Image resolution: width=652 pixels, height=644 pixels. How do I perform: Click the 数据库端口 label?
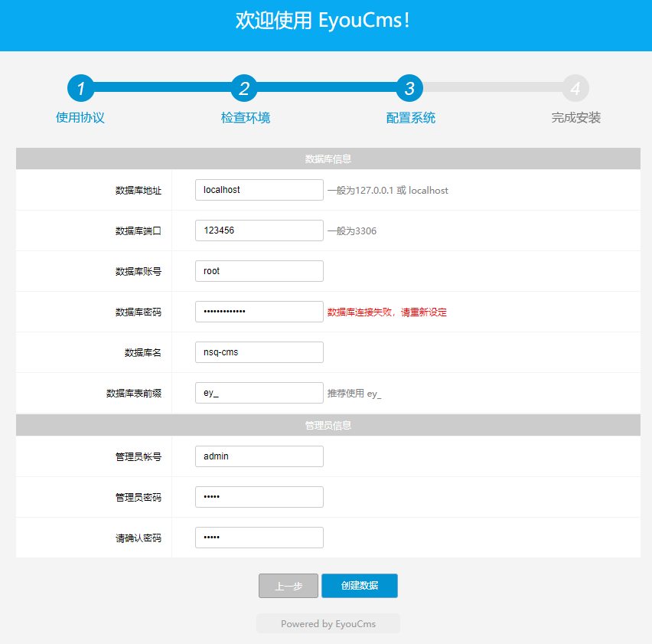pyautogui.click(x=138, y=231)
